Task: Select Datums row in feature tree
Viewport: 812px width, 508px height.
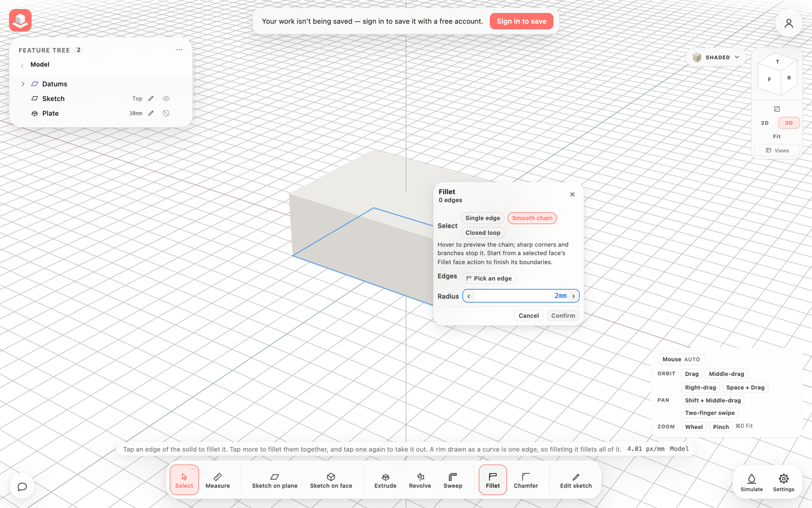Action: pos(101,84)
